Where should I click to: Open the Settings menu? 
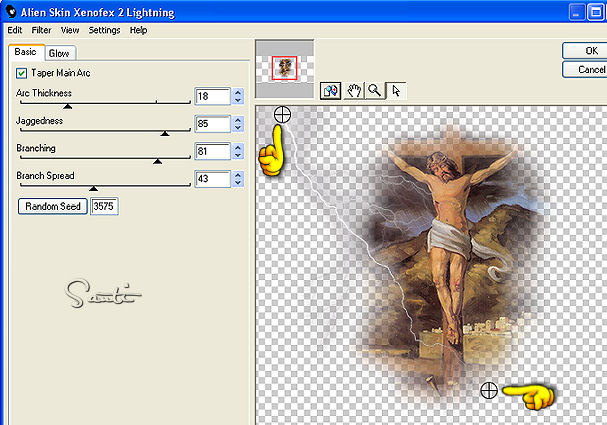coord(104,30)
